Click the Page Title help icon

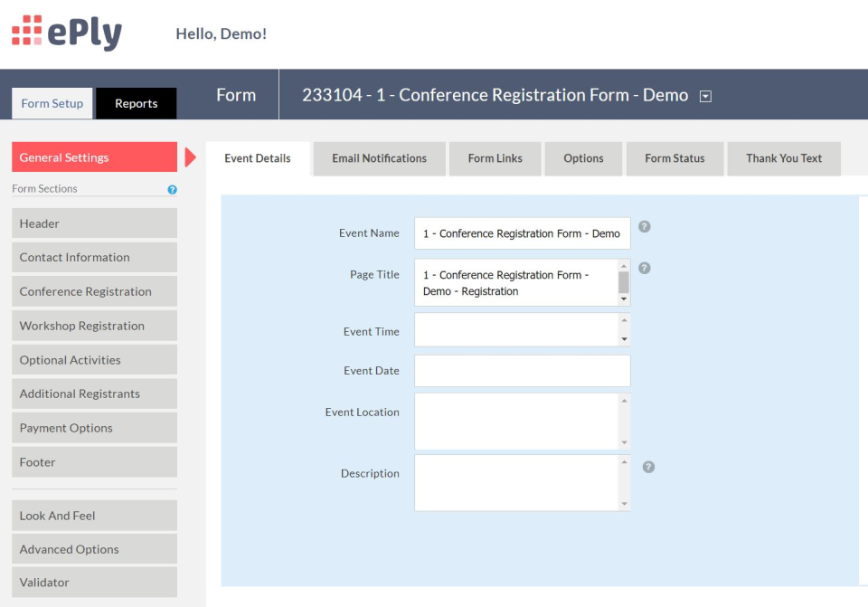point(645,268)
